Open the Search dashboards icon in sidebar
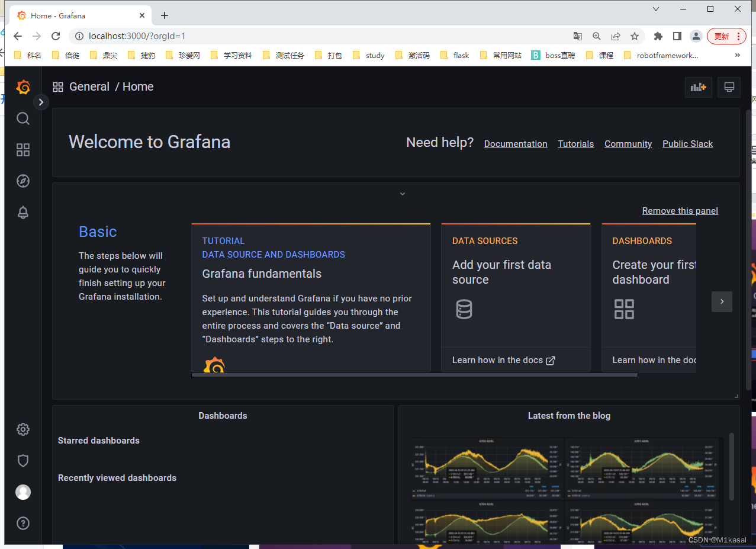This screenshot has height=549, width=756. 23,118
